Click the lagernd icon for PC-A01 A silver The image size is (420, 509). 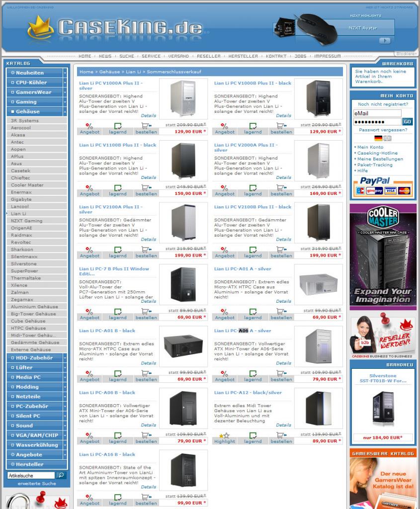click(x=253, y=311)
